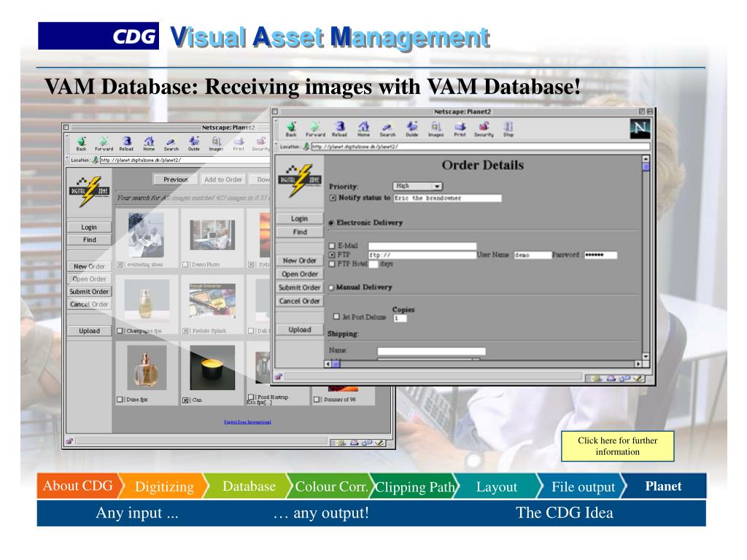Click Upload button in front window sidebar
This screenshot has width=747, height=560.
click(x=300, y=330)
